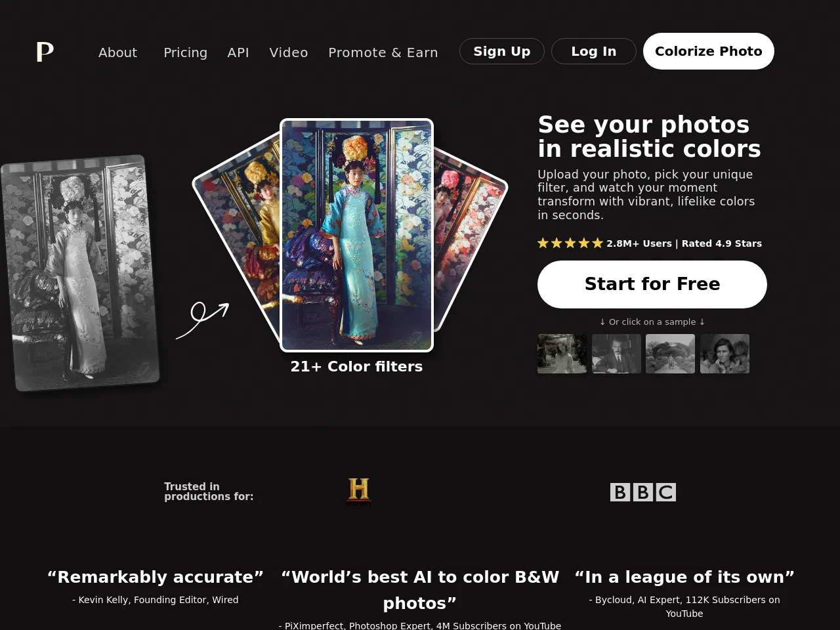Open the About menu item

coord(118,52)
